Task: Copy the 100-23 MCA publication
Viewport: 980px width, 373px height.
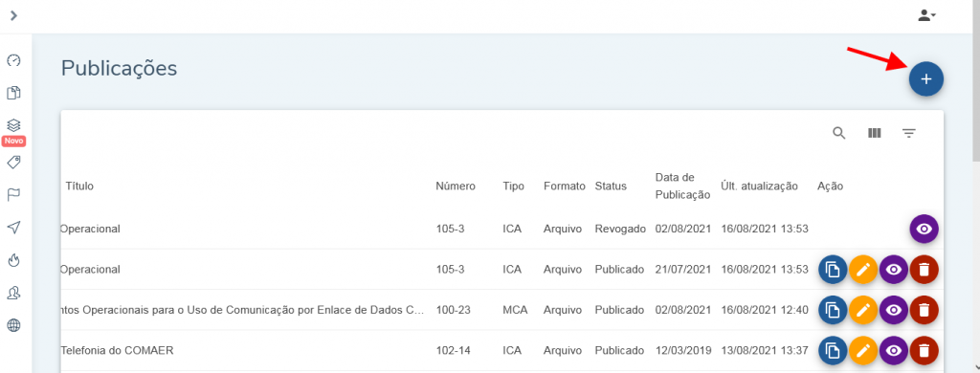Action: (834, 310)
